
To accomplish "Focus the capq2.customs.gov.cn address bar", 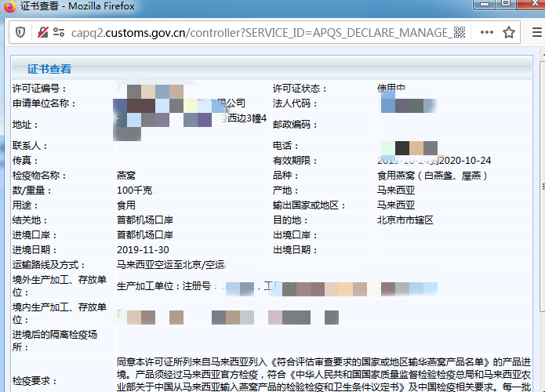I will pyautogui.click(x=259, y=33).
